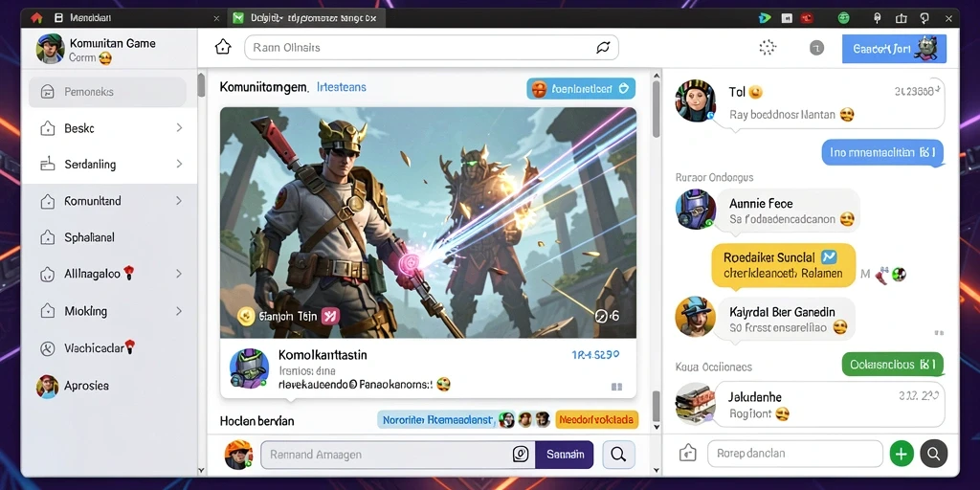Click the yellow Roedaiker Sunclal message bubble
The width and height of the screenshot is (980, 490).
(x=783, y=265)
